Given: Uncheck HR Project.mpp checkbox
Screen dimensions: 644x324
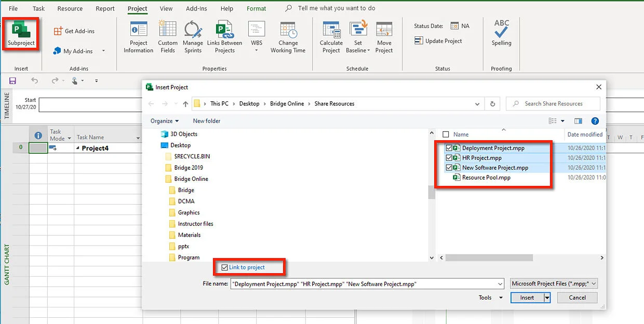Looking at the screenshot, I should click(449, 158).
